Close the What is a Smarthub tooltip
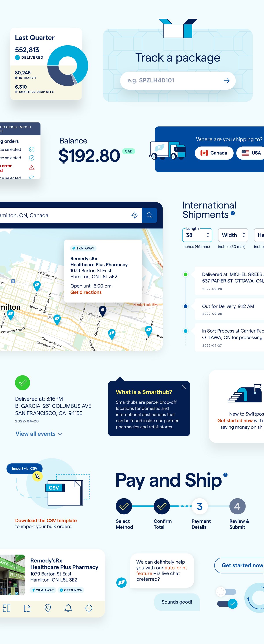Viewport: 264px width, 644px height. point(183,387)
